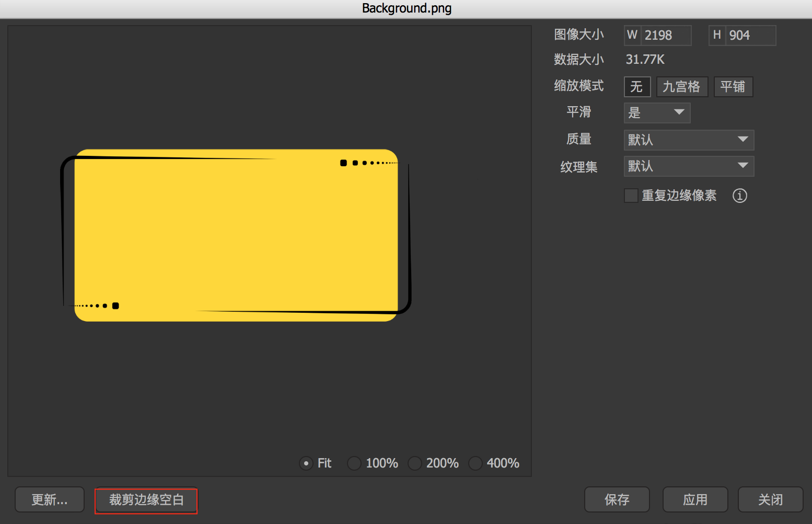Click the image height field

coord(750,36)
